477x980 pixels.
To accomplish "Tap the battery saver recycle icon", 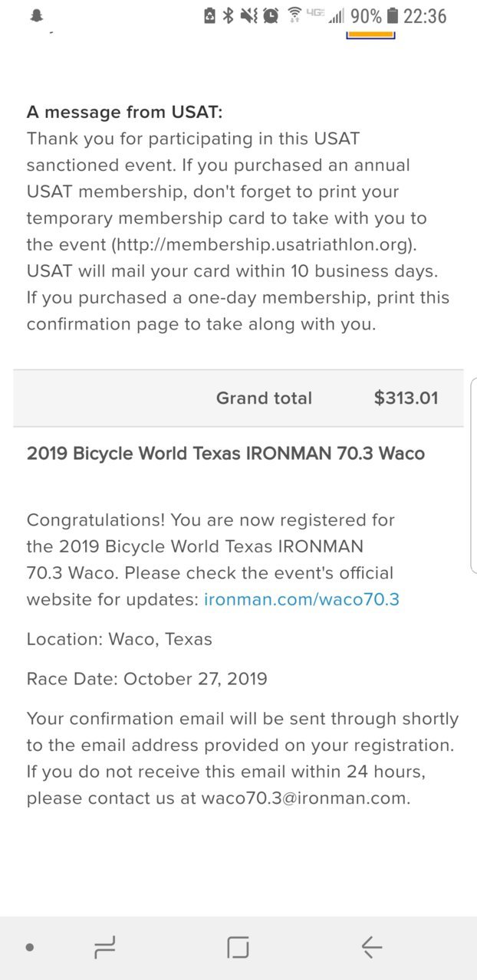I will click(209, 15).
